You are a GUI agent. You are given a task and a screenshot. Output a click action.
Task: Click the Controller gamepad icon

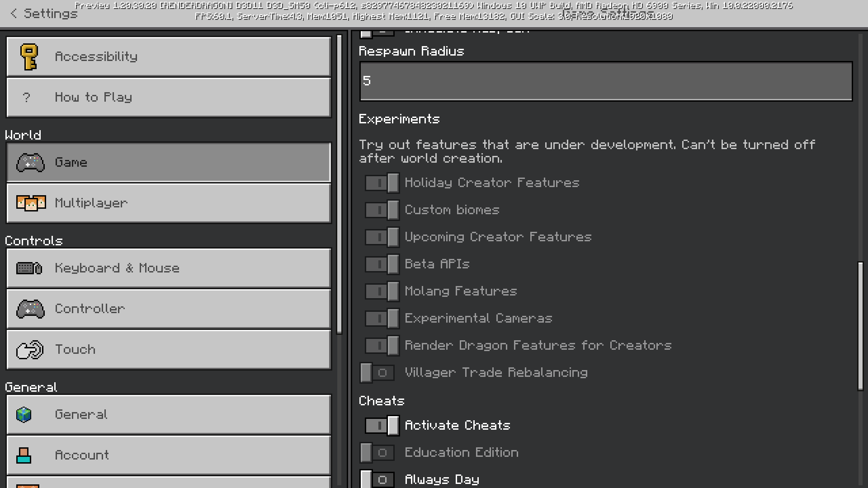(x=30, y=309)
